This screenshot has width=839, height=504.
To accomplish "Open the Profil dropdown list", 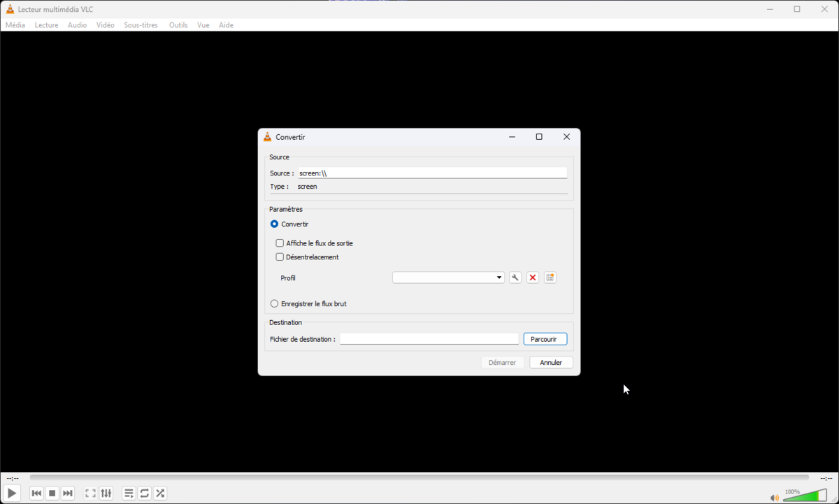I will pos(448,278).
